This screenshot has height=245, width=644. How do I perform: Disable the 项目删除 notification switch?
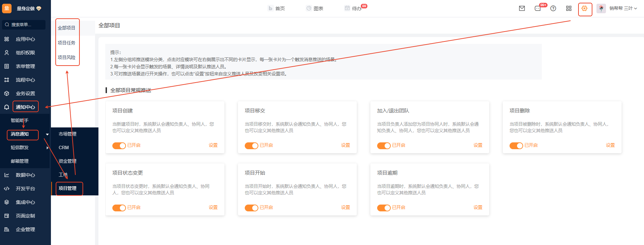tap(516, 145)
